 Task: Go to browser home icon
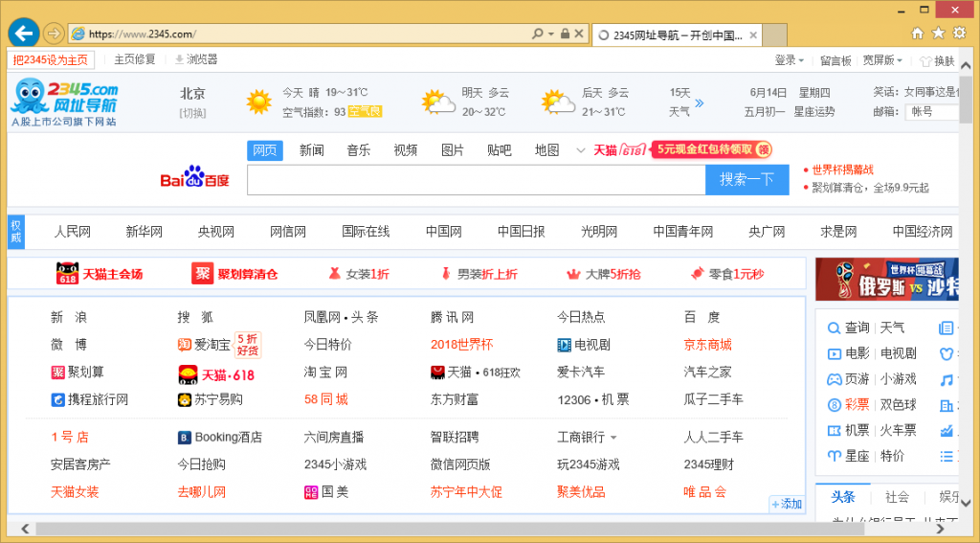(917, 33)
